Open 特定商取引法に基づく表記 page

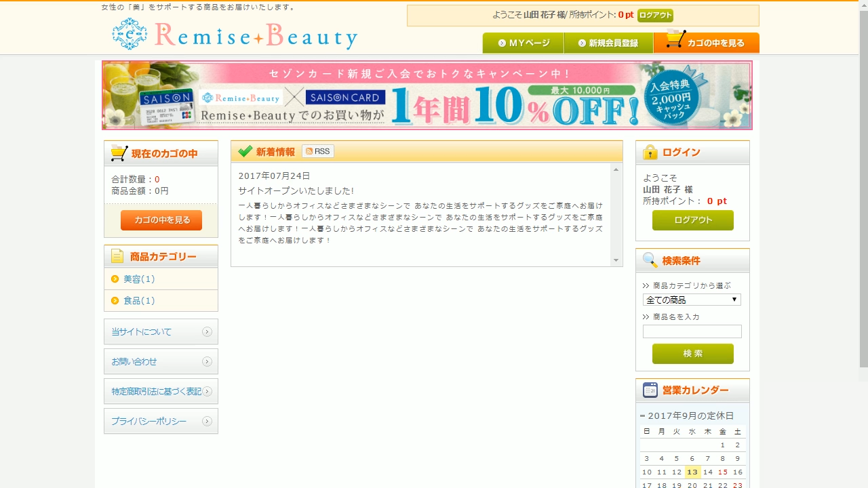pos(161,392)
